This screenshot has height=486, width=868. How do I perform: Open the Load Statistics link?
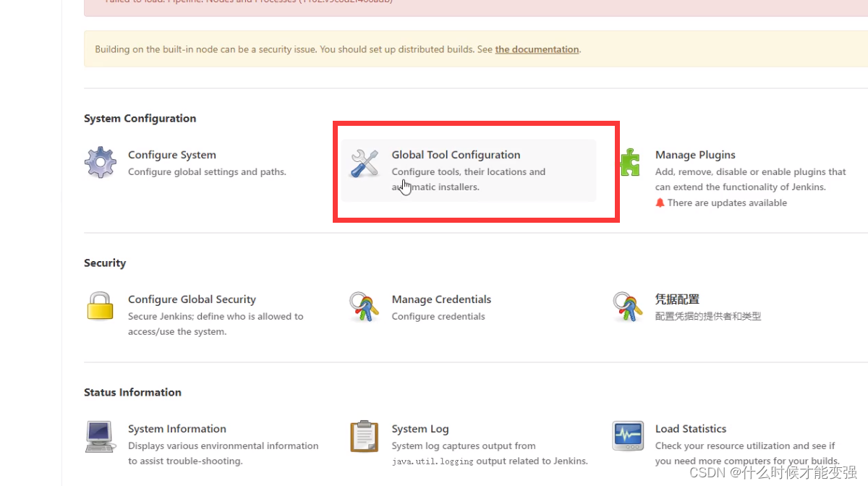pyautogui.click(x=691, y=429)
